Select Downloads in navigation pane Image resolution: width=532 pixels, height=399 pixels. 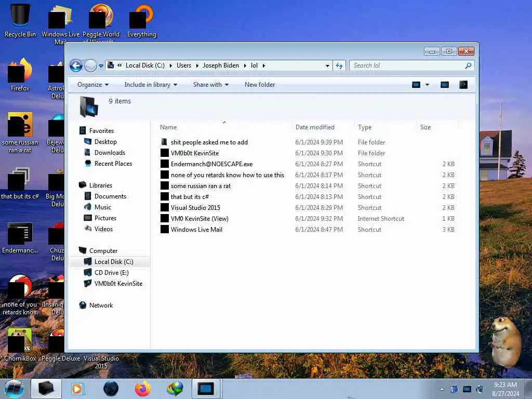(x=110, y=153)
